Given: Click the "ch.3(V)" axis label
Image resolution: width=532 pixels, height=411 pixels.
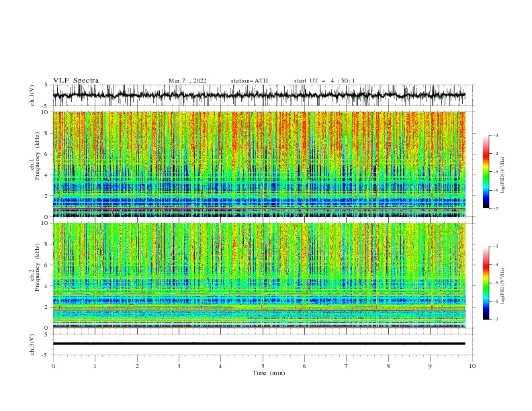Looking at the screenshot, I should point(32,345).
